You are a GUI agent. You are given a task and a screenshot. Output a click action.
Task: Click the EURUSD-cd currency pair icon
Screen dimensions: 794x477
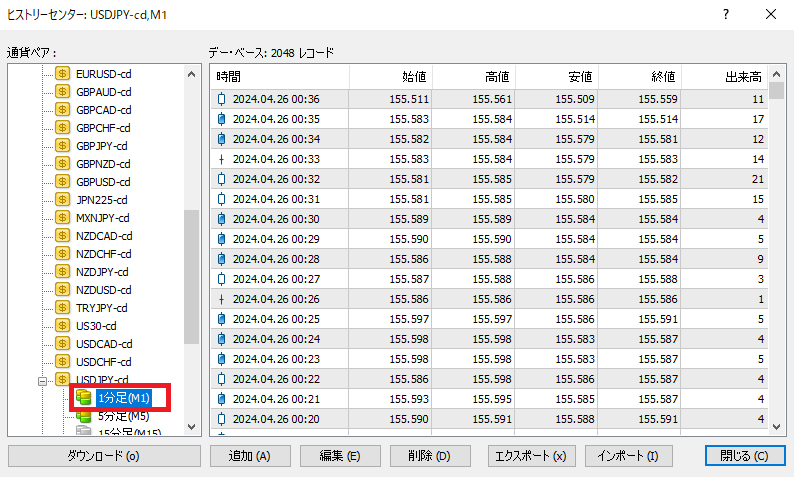tap(62, 74)
